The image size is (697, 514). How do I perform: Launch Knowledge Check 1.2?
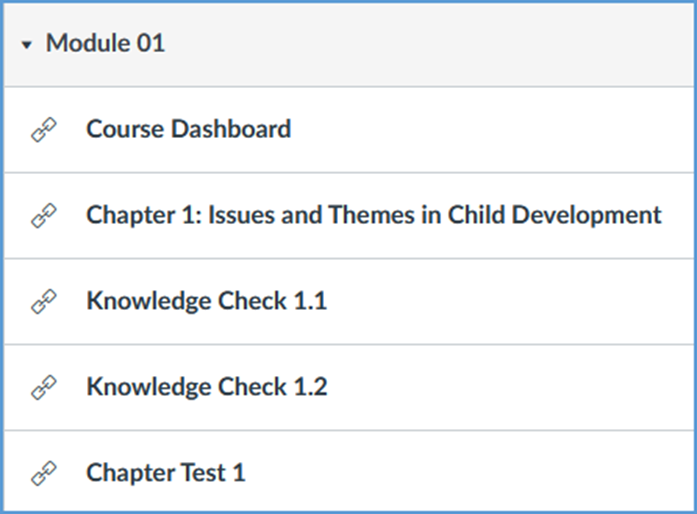click(206, 387)
